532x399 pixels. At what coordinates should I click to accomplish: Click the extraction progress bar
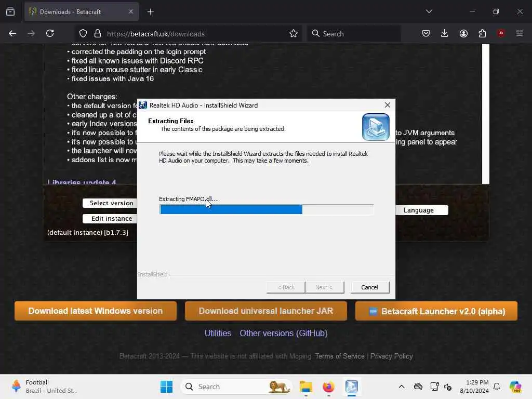click(267, 210)
